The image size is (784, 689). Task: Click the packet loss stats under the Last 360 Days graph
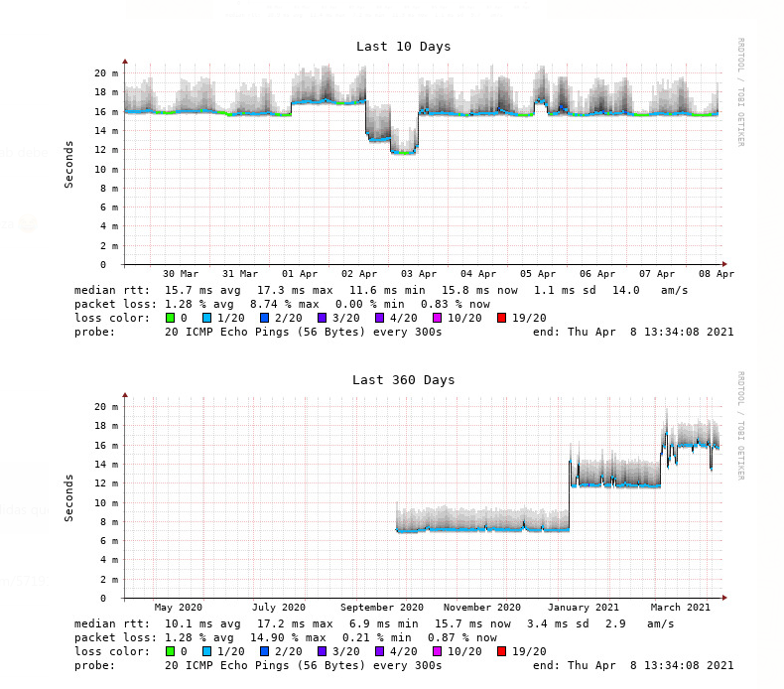pos(286,637)
